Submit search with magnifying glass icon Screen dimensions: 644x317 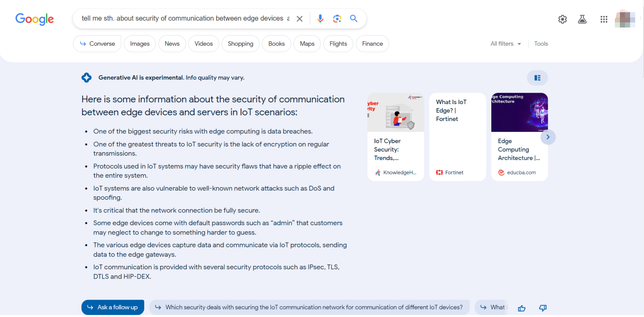[x=354, y=19]
